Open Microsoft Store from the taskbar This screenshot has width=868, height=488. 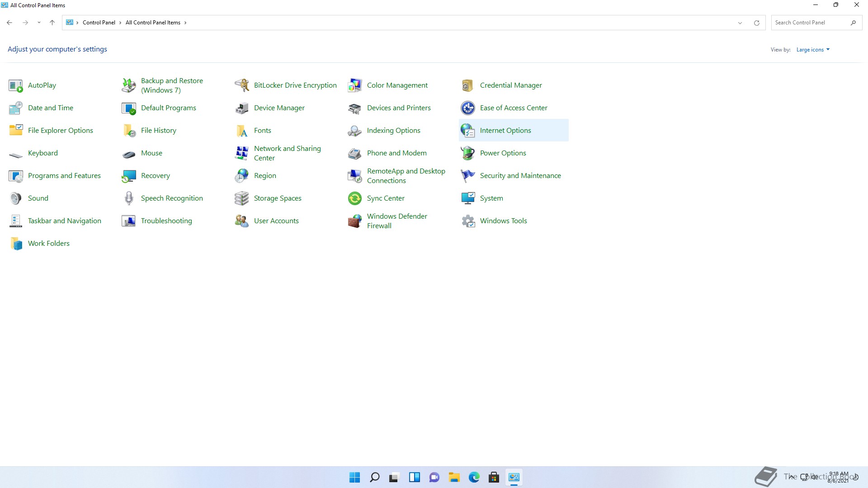tap(494, 477)
